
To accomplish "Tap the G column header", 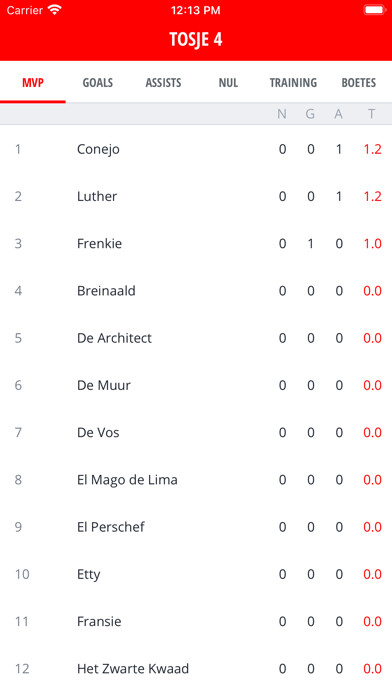I will click(x=310, y=114).
